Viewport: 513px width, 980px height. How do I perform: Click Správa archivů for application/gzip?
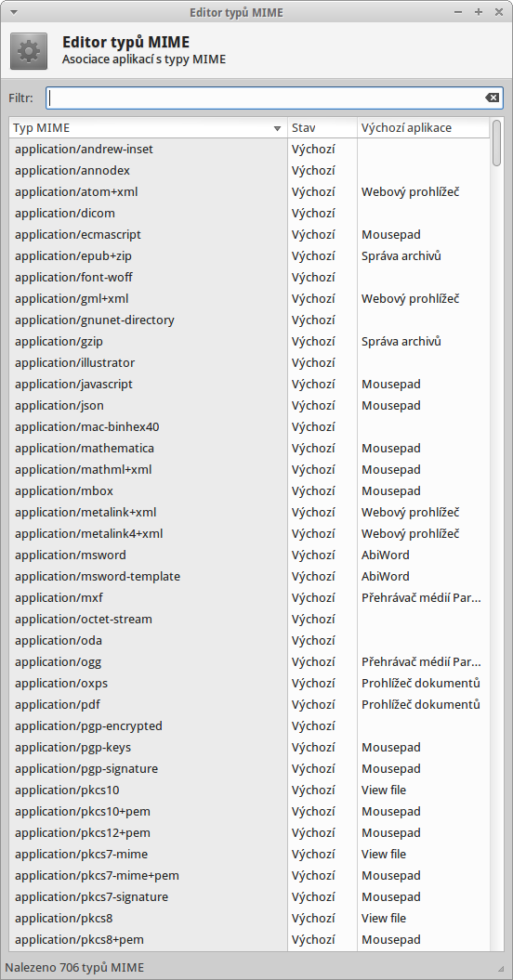401,341
